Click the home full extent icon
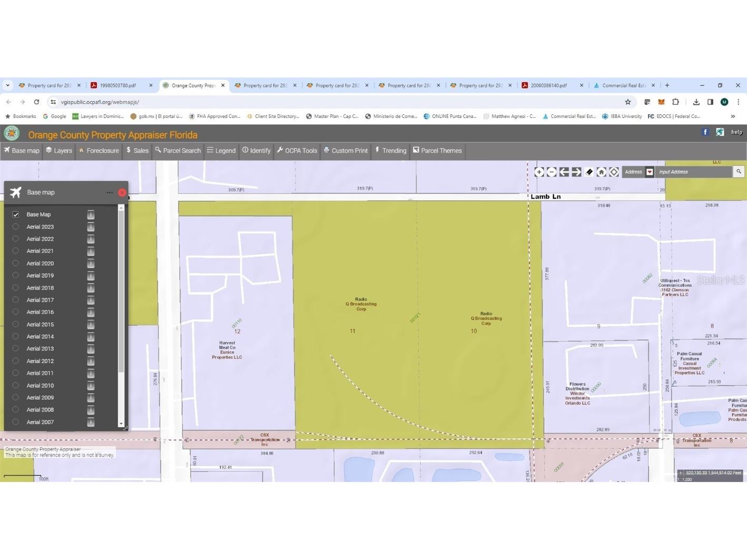 coord(601,172)
